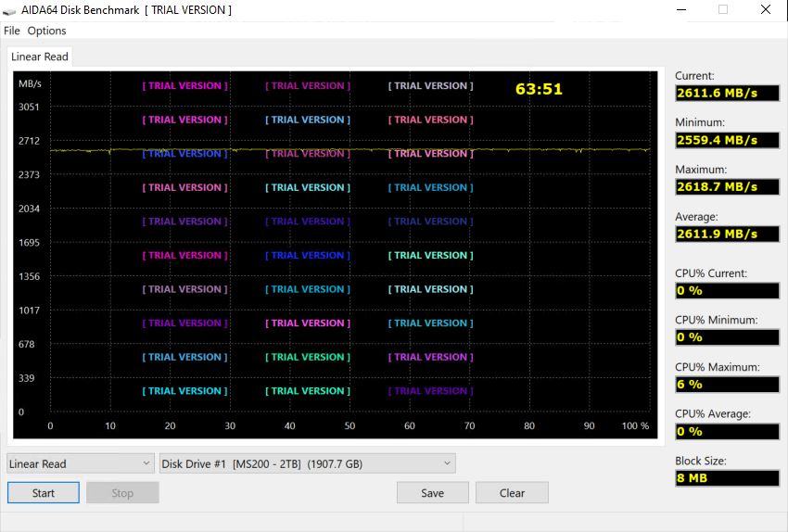Click the Stop button
Screen dimensions: 788x532
(x=122, y=493)
